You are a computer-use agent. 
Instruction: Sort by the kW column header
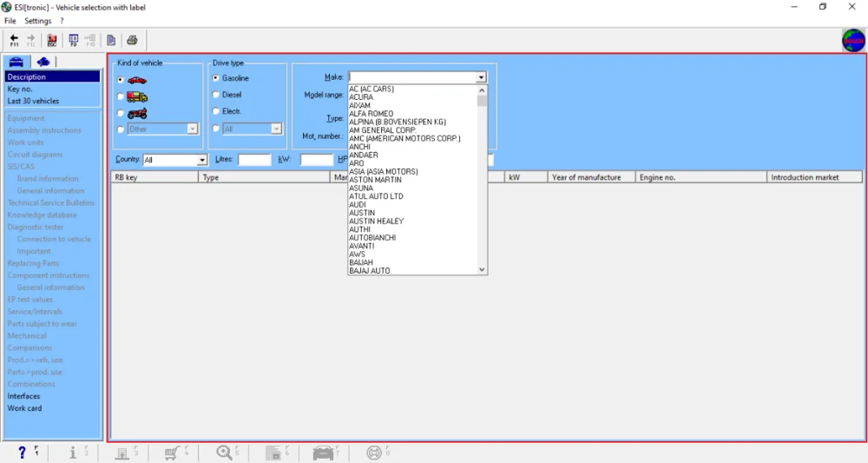pos(525,177)
